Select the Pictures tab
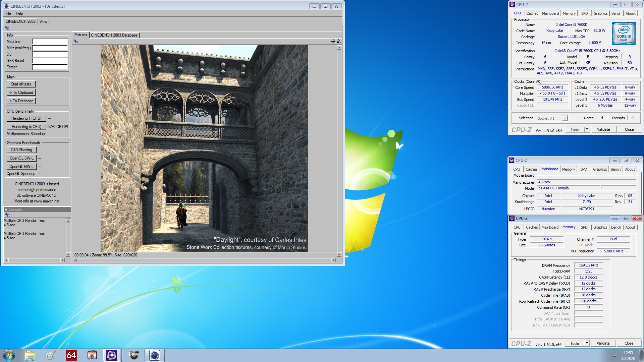The height and width of the screenshot is (362, 644). pos(80,35)
